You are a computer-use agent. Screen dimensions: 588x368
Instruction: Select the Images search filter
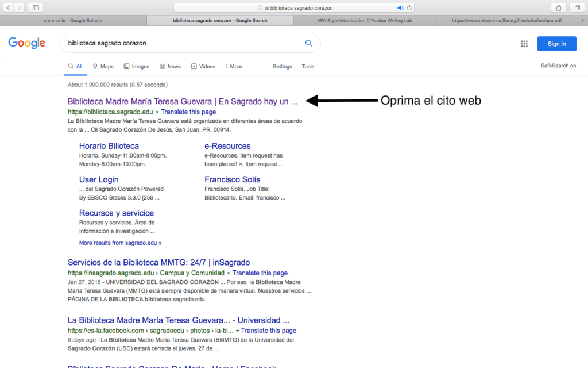[136, 67]
